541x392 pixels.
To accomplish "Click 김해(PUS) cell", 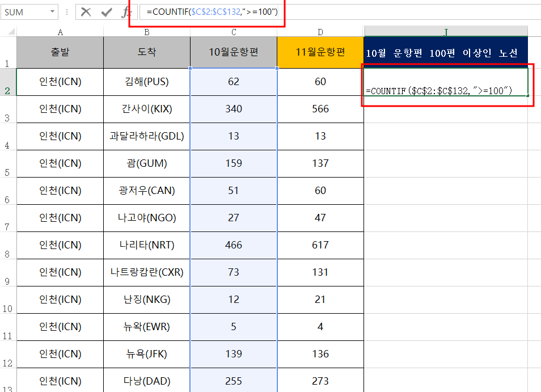I will [147, 82].
